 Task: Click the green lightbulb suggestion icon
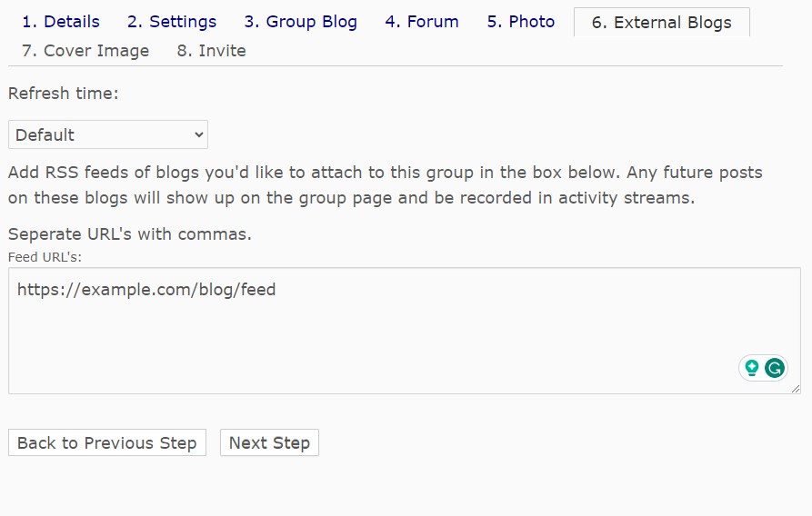(751, 368)
